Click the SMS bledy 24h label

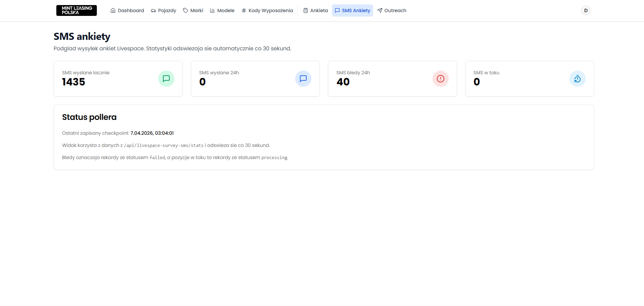pos(353,73)
